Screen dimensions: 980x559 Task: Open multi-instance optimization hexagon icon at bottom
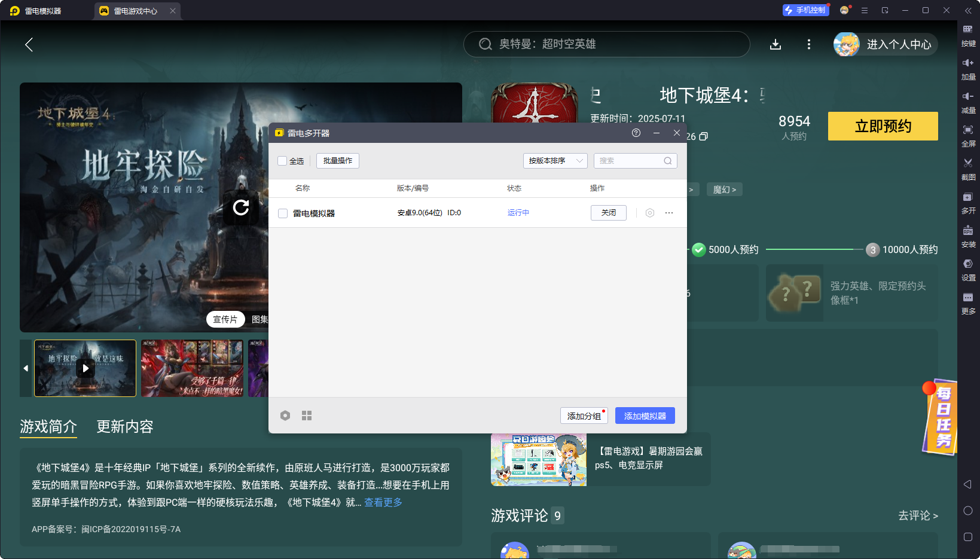285,416
